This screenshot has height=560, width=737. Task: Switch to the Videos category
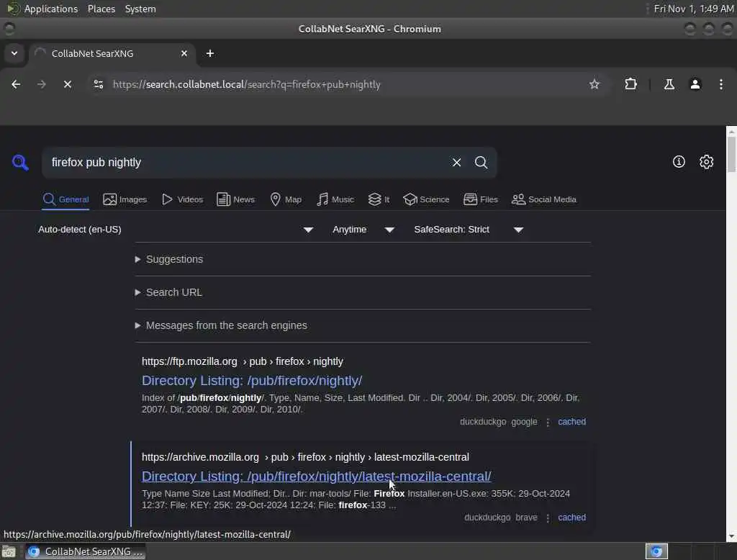pos(182,199)
